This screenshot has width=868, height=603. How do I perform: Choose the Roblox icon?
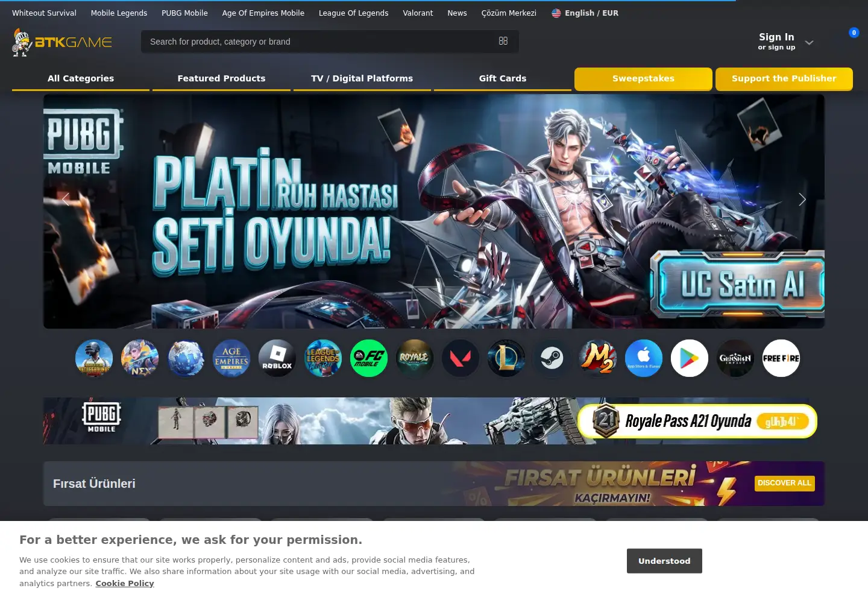277,358
